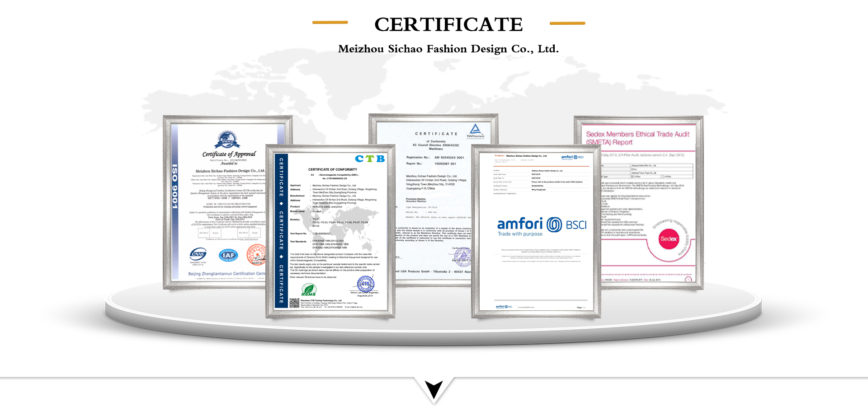Viewport: 868px width, 411px height.
Task: Click the small amfori BSCI header logo
Action: [x=572, y=157]
